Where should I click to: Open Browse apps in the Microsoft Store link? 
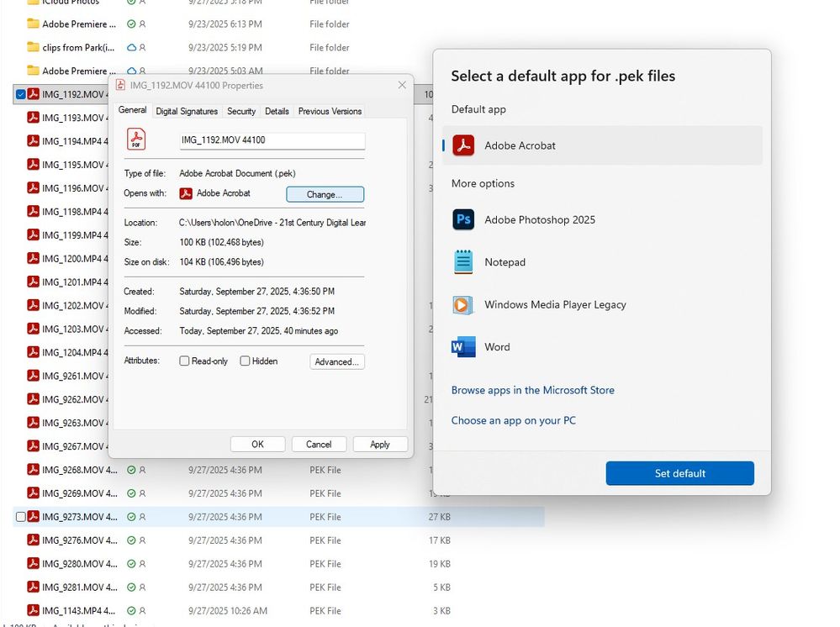(532, 390)
